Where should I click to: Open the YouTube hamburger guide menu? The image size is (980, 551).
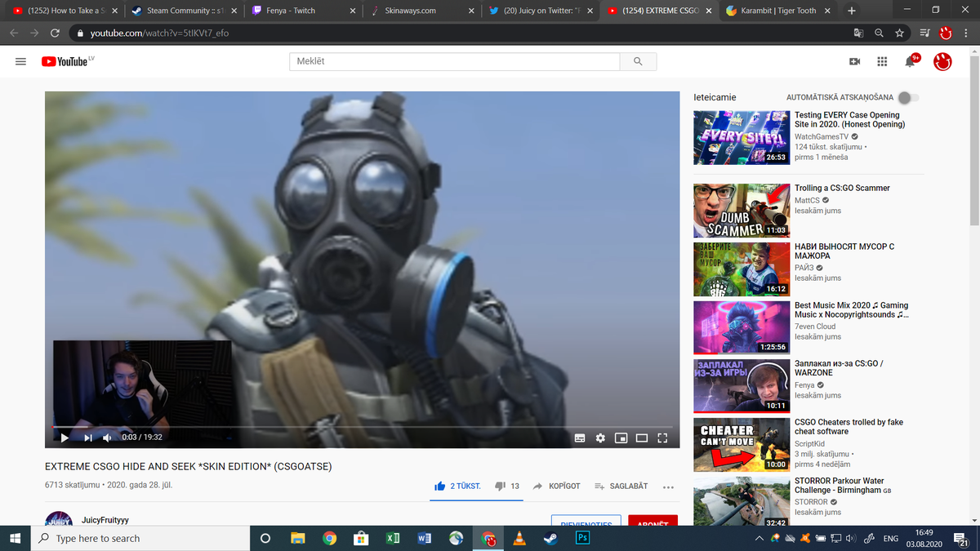click(x=20, y=61)
